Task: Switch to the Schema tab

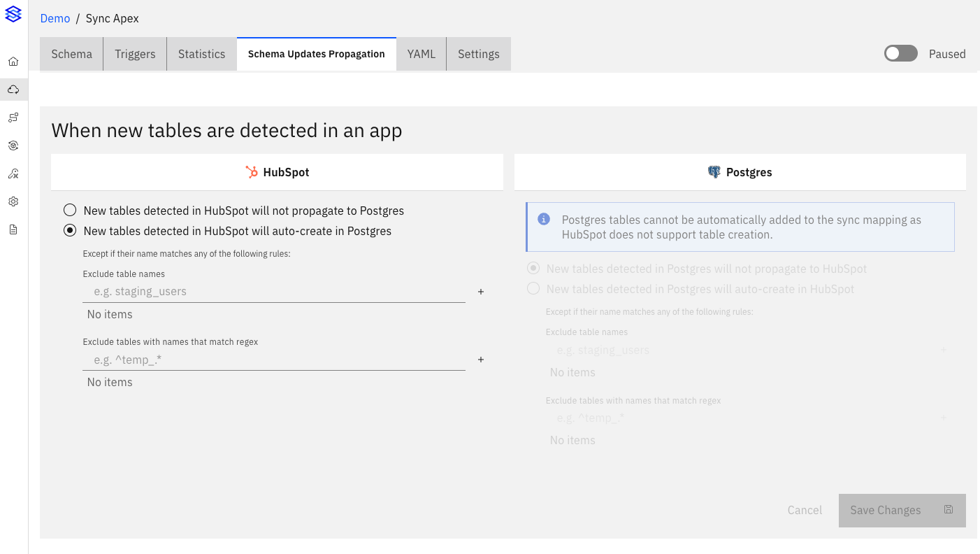Action: (x=71, y=54)
